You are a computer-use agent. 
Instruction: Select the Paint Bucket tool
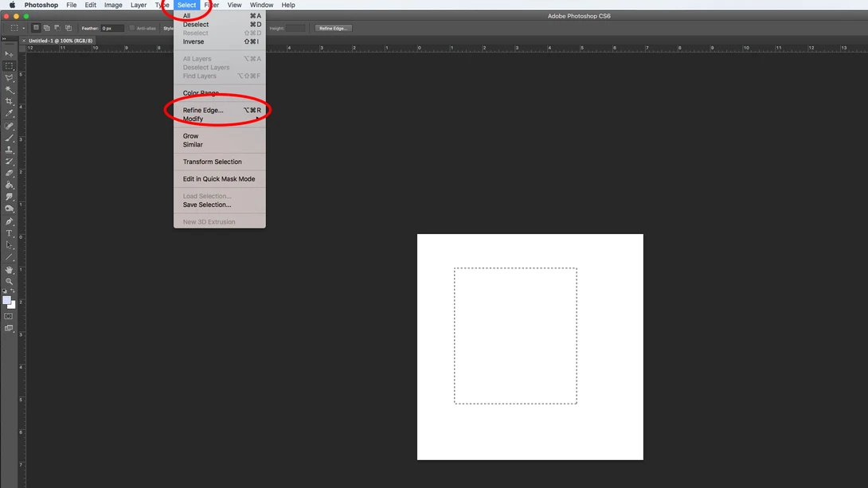click(x=9, y=185)
